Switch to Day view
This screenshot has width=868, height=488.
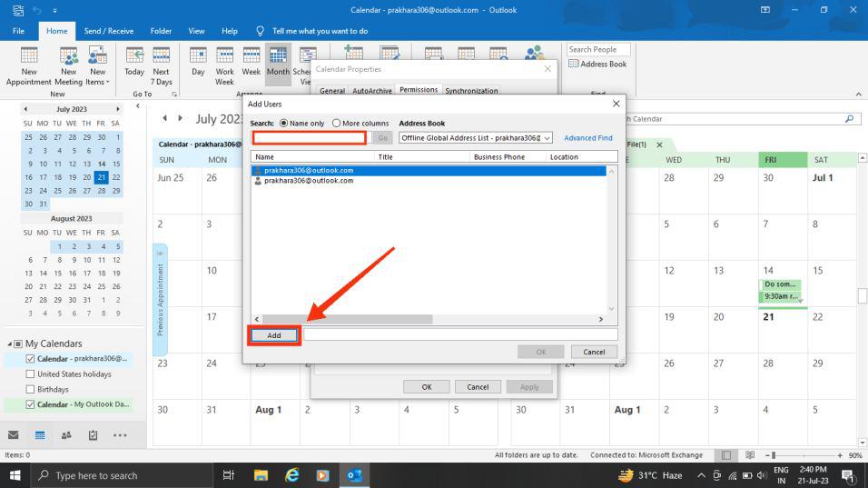tap(198, 62)
